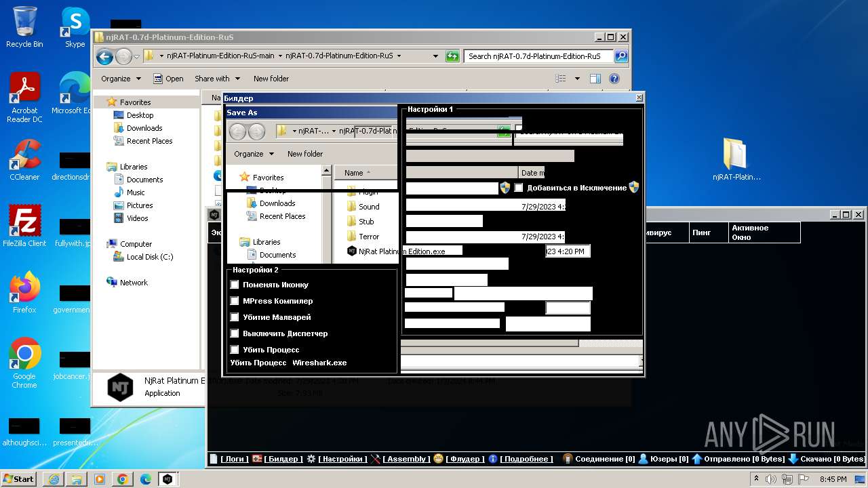Enable the MPress Компилер checkbox
This screenshot has width=868, height=488.
[x=235, y=301]
